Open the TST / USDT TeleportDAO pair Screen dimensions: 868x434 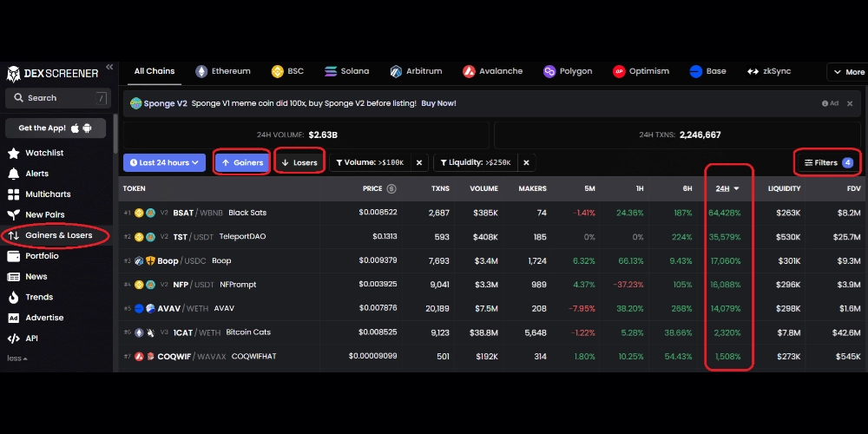(x=493, y=237)
